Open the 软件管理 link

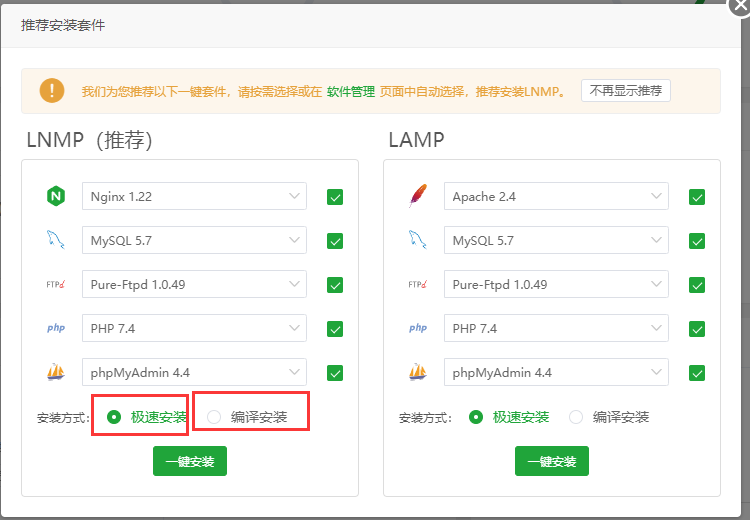[351, 91]
